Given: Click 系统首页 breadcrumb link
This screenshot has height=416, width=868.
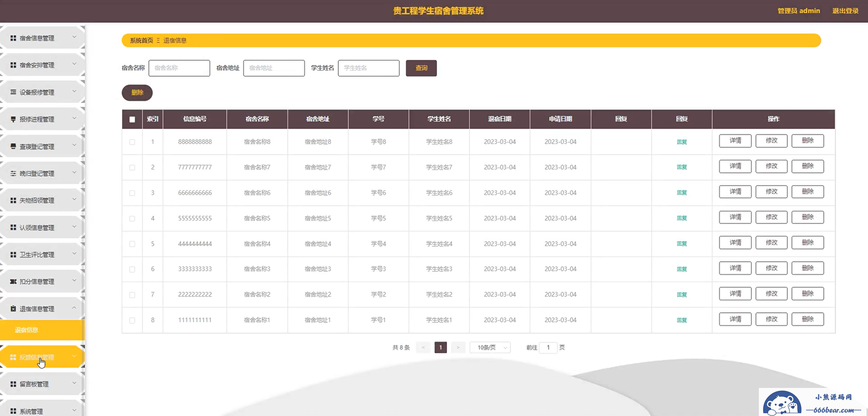Looking at the screenshot, I should [x=141, y=41].
